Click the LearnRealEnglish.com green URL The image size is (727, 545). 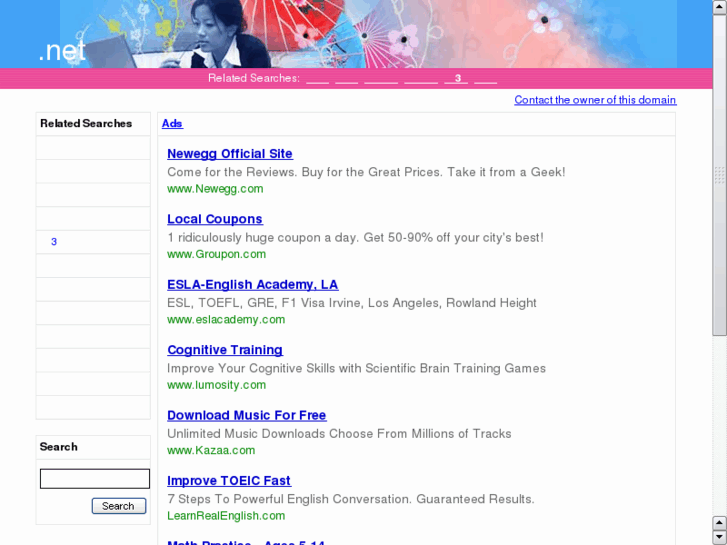226,516
